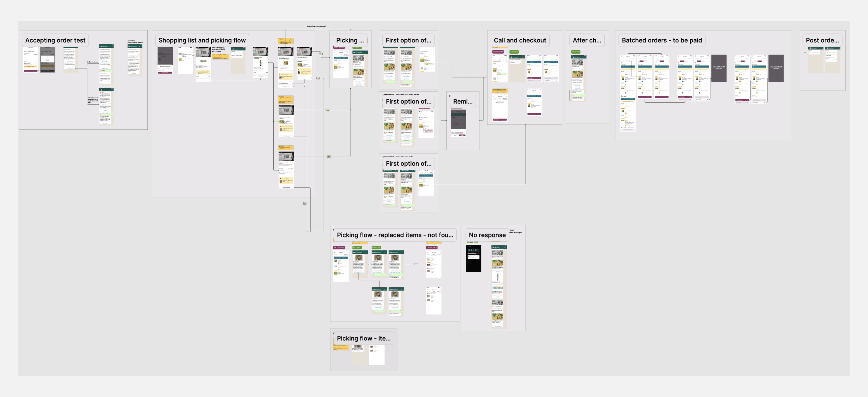Select 'Picking flow - replaced items - not fou...' label
The height and width of the screenshot is (397, 868).
[x=395, y=235]
